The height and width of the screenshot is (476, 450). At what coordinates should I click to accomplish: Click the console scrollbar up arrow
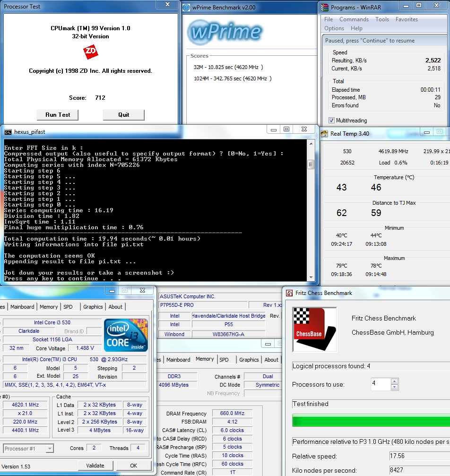point(311,144)
